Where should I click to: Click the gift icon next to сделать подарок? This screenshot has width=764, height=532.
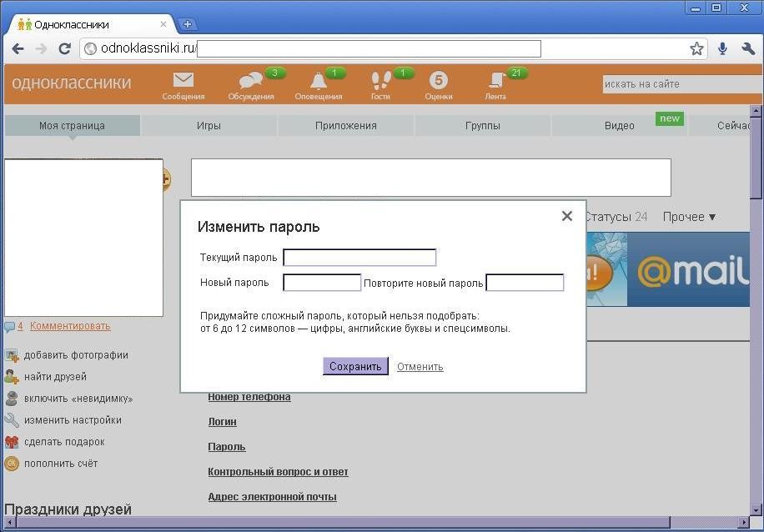coord(12,442)
